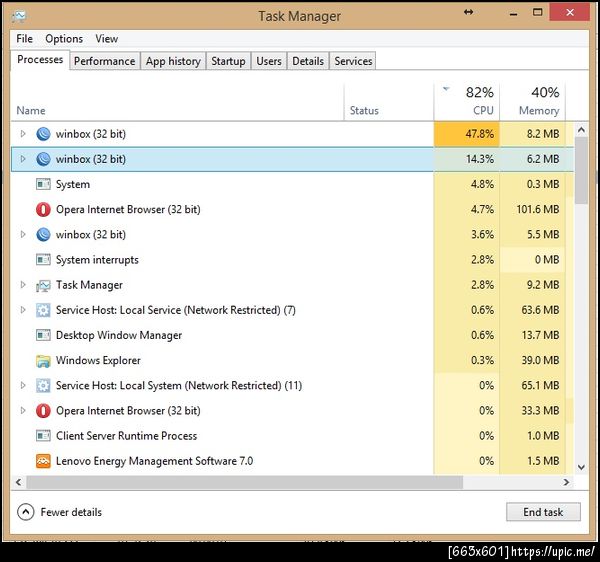Click the horizontal scrollbar left arrow
The width and height of the screenshot is (600, 562).
point(18,482)
